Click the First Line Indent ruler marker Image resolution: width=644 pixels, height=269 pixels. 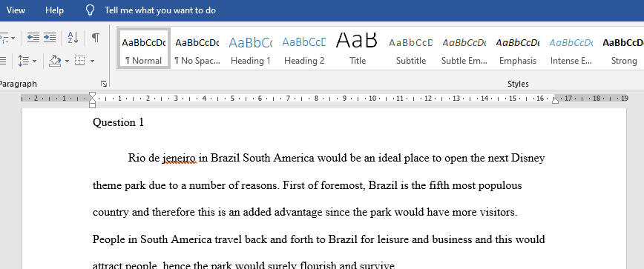(93, 96)
